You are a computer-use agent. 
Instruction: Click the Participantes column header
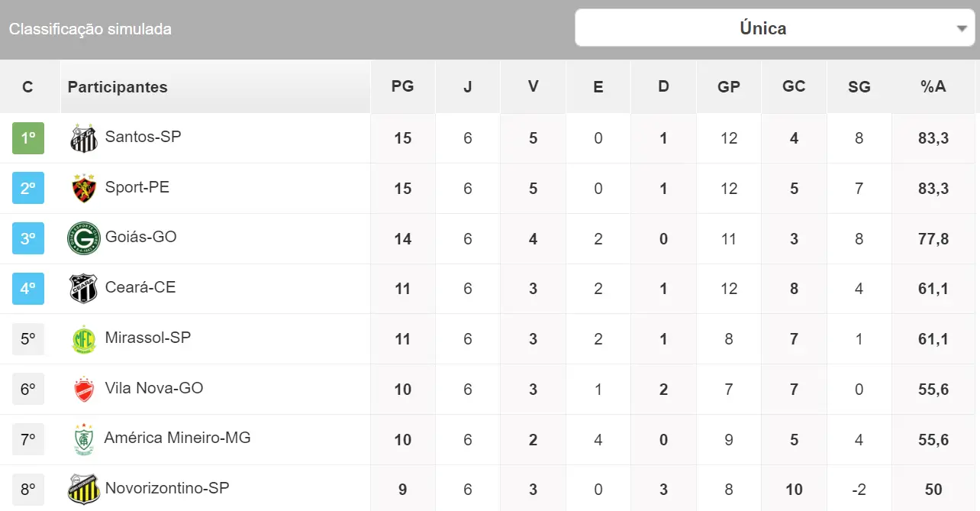(x=118, y=87)
